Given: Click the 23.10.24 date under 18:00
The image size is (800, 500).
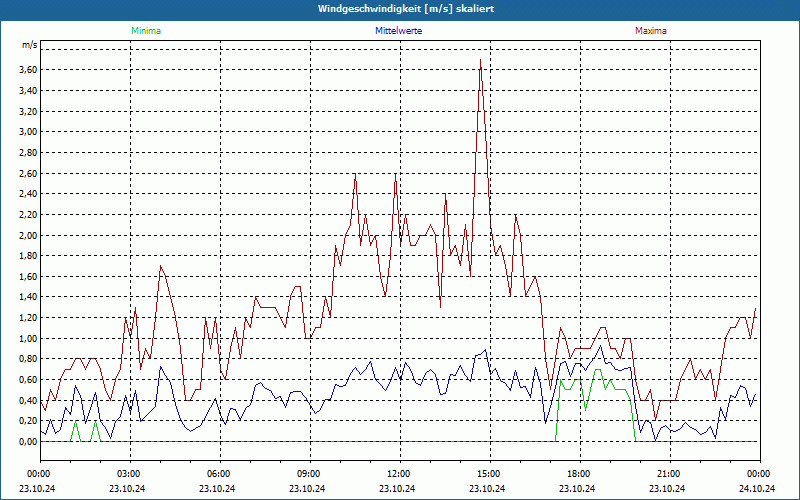Looking at the screenshot, I should 577,488.
